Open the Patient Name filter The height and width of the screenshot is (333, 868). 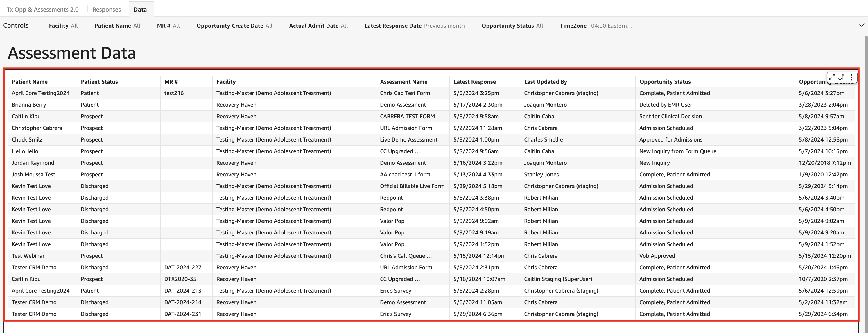(x=117, y=26)
